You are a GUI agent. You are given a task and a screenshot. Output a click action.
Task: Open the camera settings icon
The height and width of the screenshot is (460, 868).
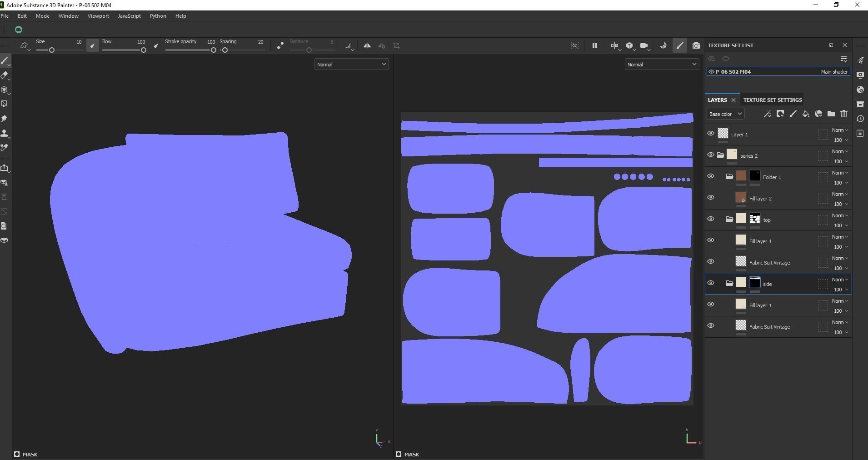click(x=644, y=45)
